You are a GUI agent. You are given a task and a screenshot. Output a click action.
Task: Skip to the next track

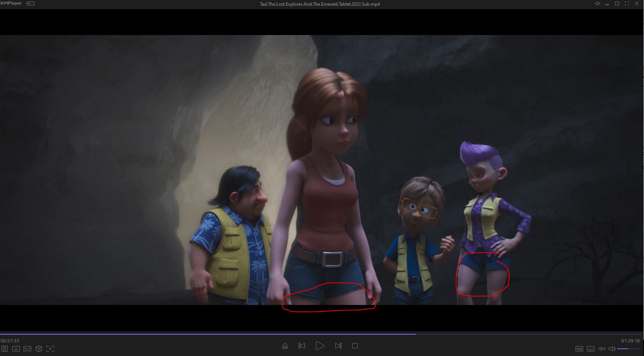pos(338,346)
